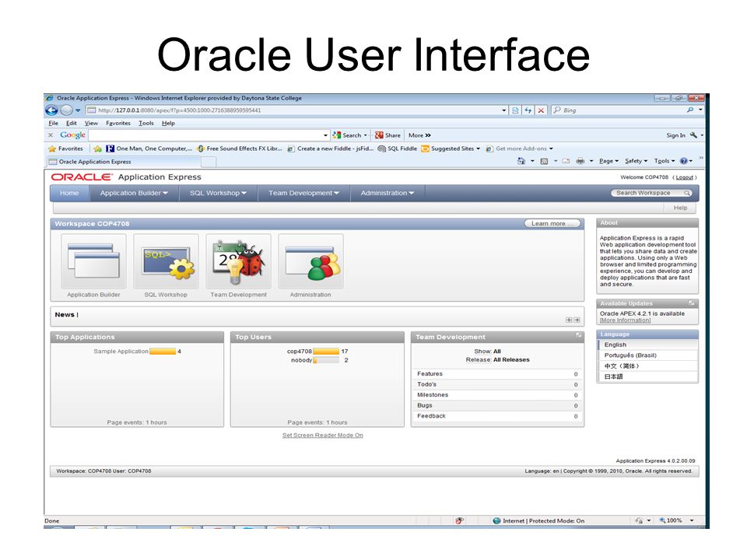
Task: Select the Home tab in Oracle navigation
Action: (x=69, y=193)
